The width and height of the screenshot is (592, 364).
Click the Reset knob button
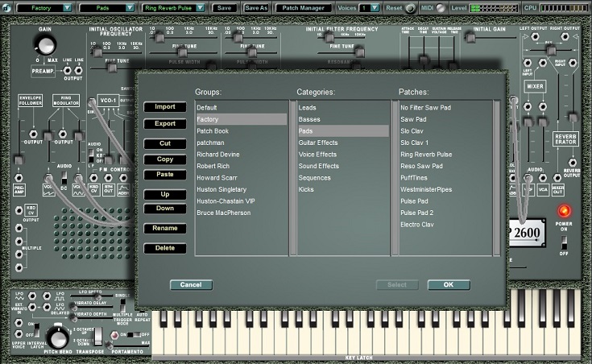(410, 8)
